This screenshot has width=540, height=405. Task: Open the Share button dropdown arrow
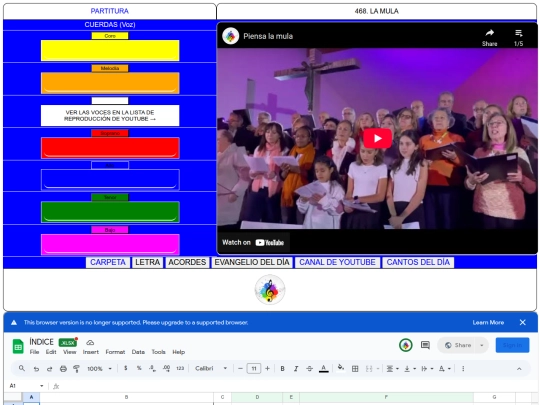[x=482, y=345]
